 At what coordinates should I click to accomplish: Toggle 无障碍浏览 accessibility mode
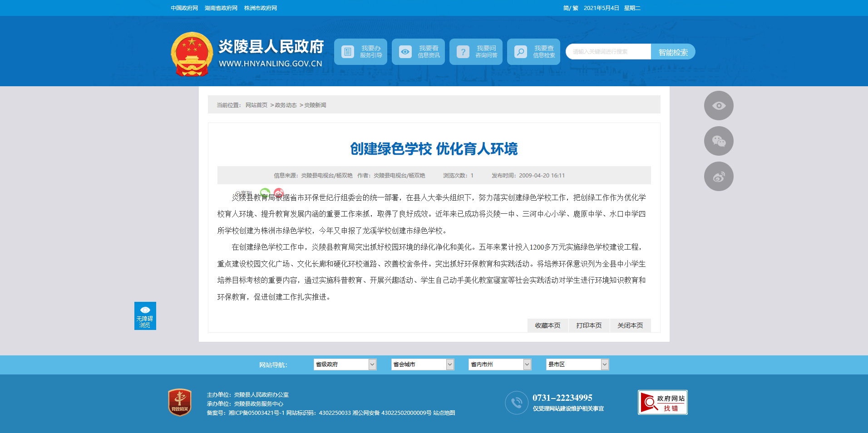click(145, 316)
